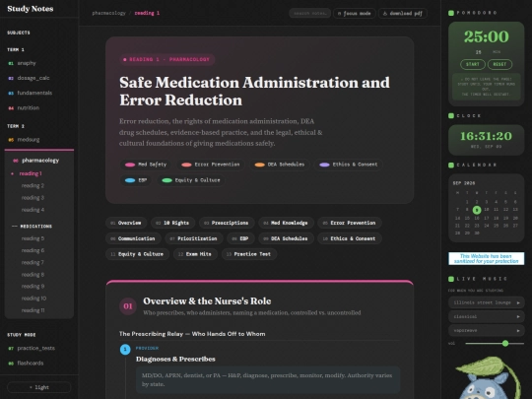Jump to 08 EBP section
532x399 pixels.
point(240,238)
